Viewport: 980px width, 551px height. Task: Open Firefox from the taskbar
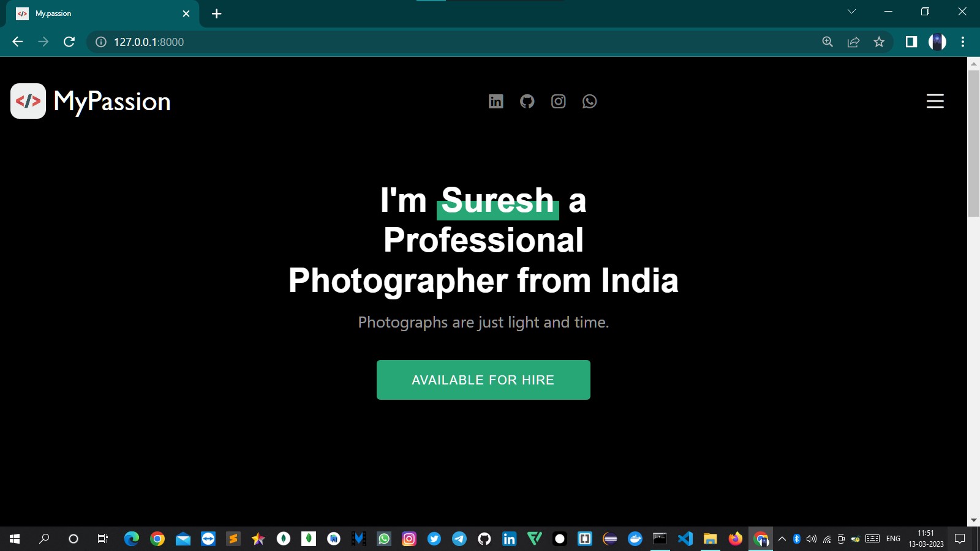pyautogui.click(x=736, y=539)
